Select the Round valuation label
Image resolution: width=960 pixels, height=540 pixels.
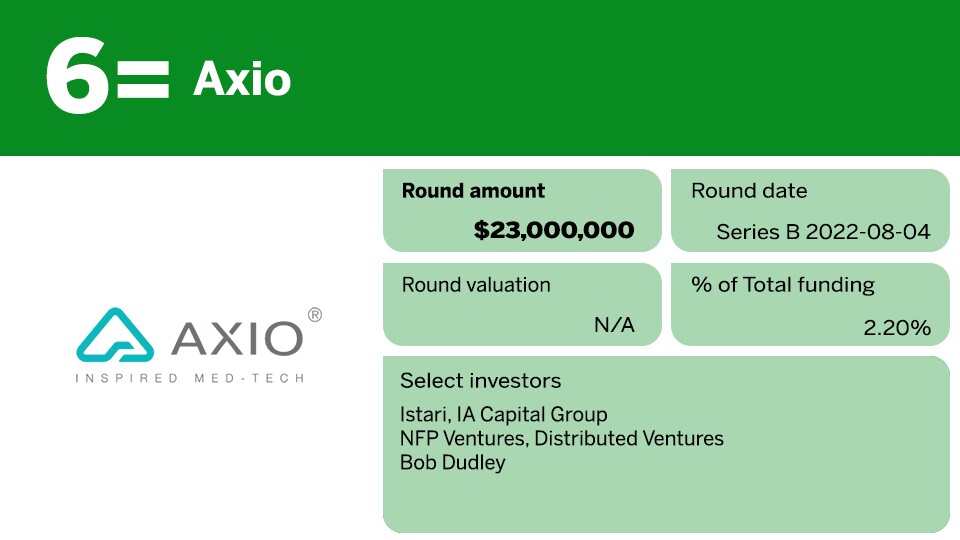coord(476,285)
